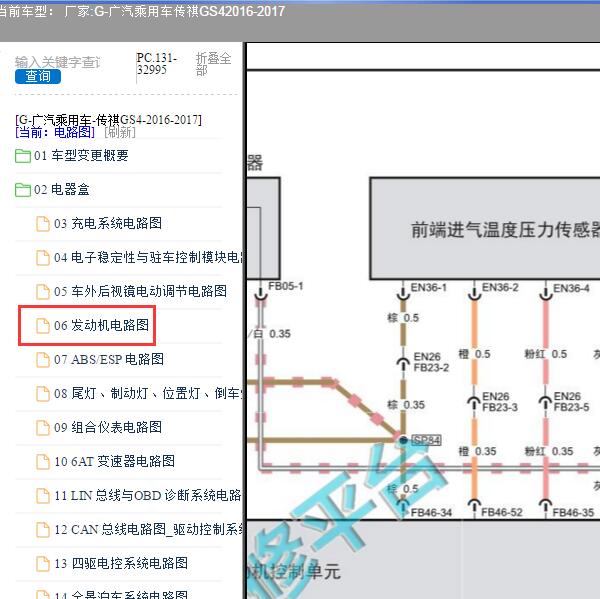Viewport: 600px width, 599px height.
Task: Click the FB46-34 pin label
Action: (x=431, y=512)
